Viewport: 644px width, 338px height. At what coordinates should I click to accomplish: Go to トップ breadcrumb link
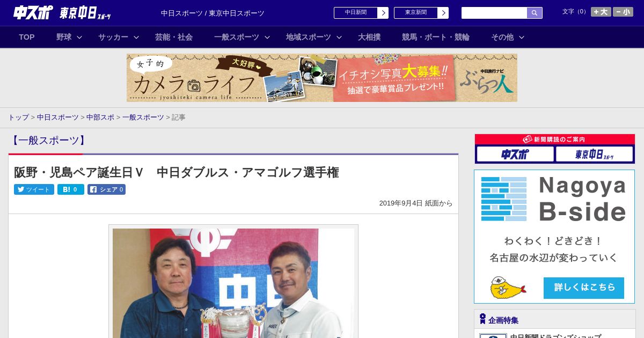(x=18, y=117)
